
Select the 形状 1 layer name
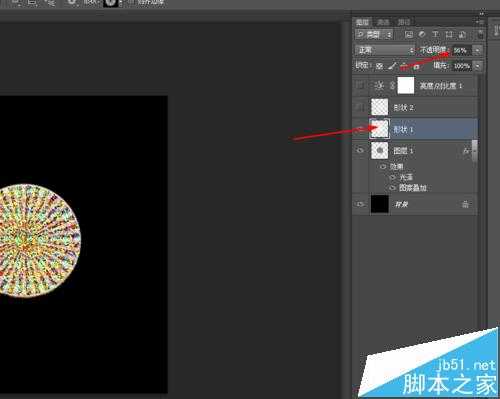(404, 129)
